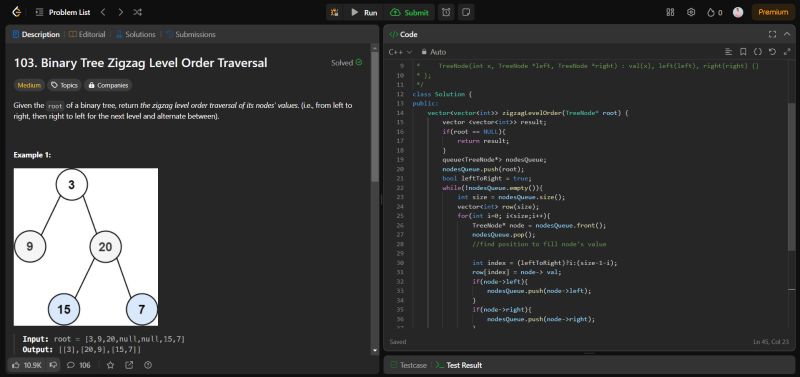The height and width of the screenshot is (377, 800).
Task: Open the timer alarm clock icon
Action: [x=446, y=12]
